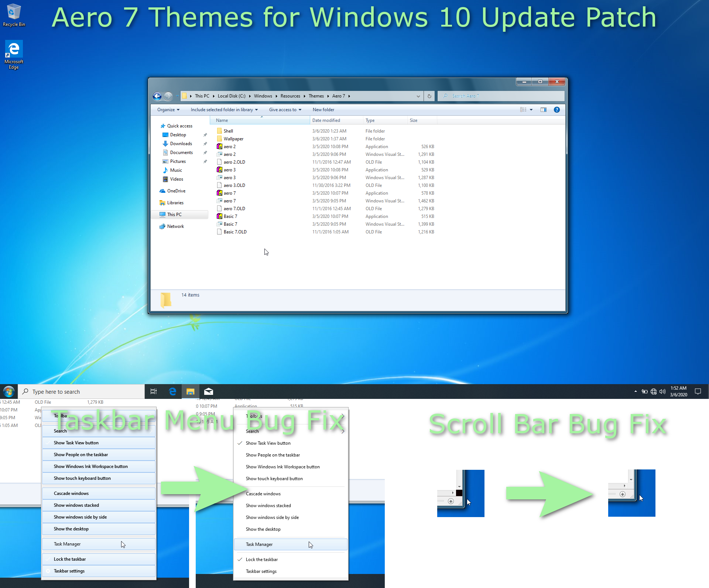Image resolution: width=709 pixels, height=588 pixels.
Task: Open view options dropdown arrow
Action: (531, 110)
